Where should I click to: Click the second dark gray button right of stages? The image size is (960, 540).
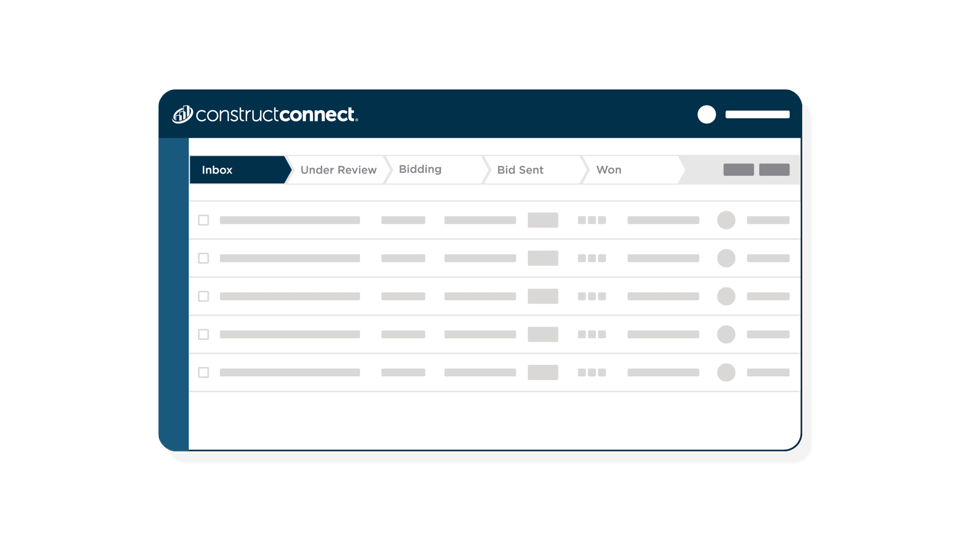pos(774,170)
